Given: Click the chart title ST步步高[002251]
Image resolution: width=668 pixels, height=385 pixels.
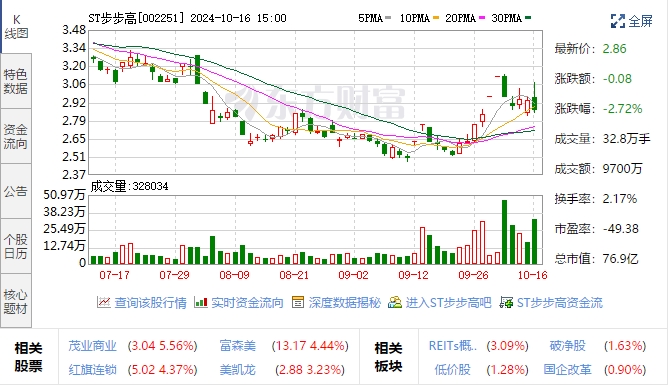Looking at the screenshot, I should 137,18.
